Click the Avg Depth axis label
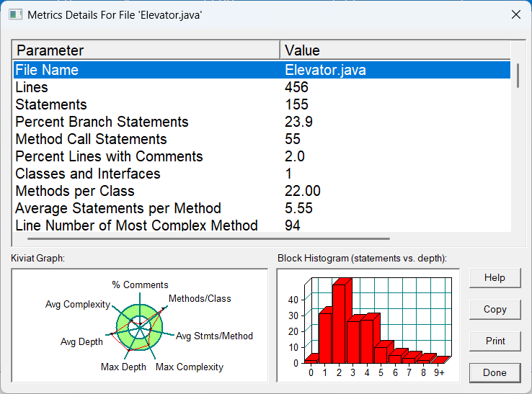Viewport: 532px width, 394px height. tap(81, 342)
